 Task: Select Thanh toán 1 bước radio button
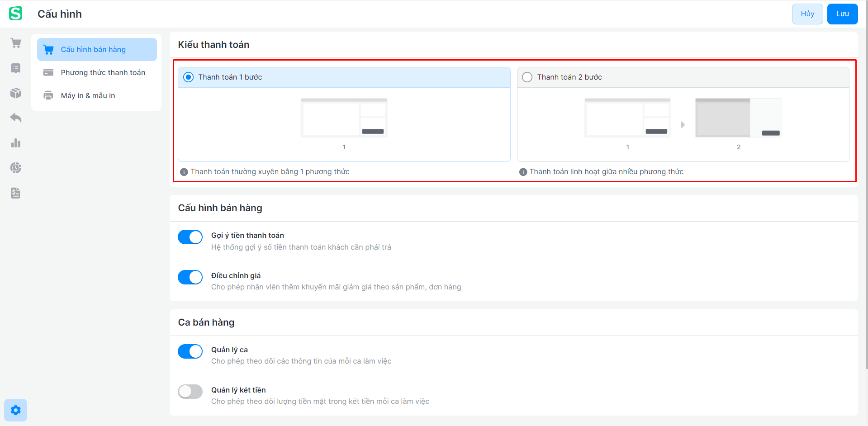188,77
